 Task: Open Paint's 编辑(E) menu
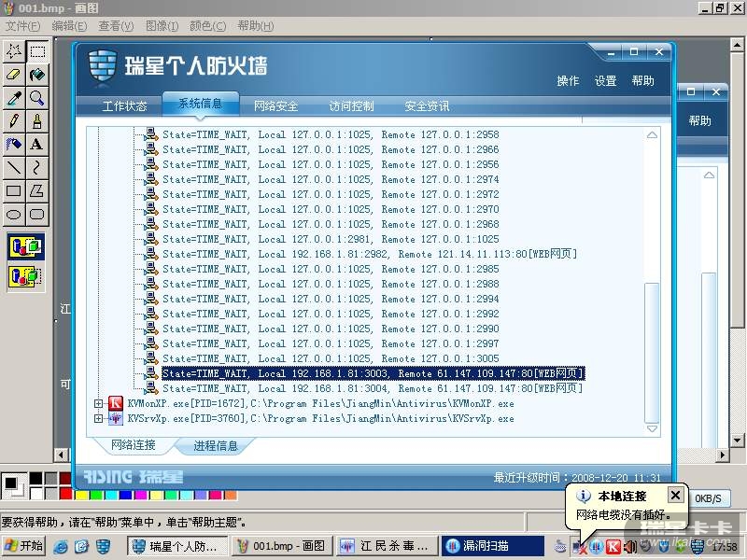[x=69, y=26]
